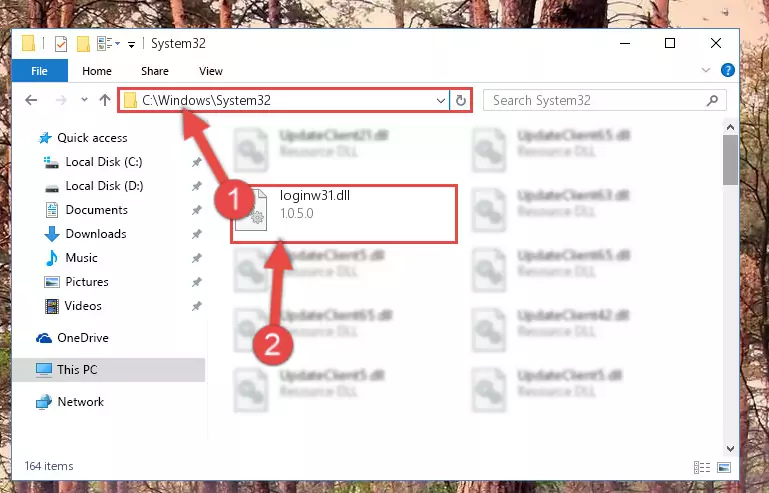This screenshot has height=493, width=769.
Task: Switch to details view layout
Action: [700, 467]
